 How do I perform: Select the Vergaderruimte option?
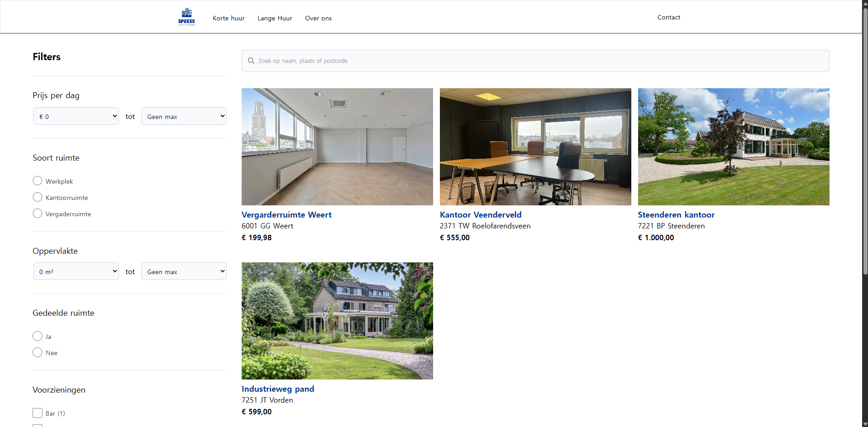point(38,213)
